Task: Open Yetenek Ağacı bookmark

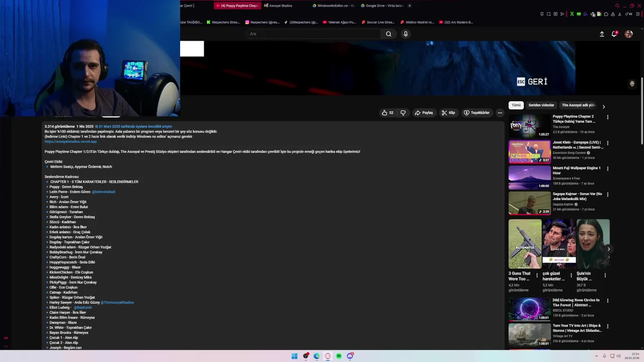Action: pyautogui.click(x=339, y=22)
